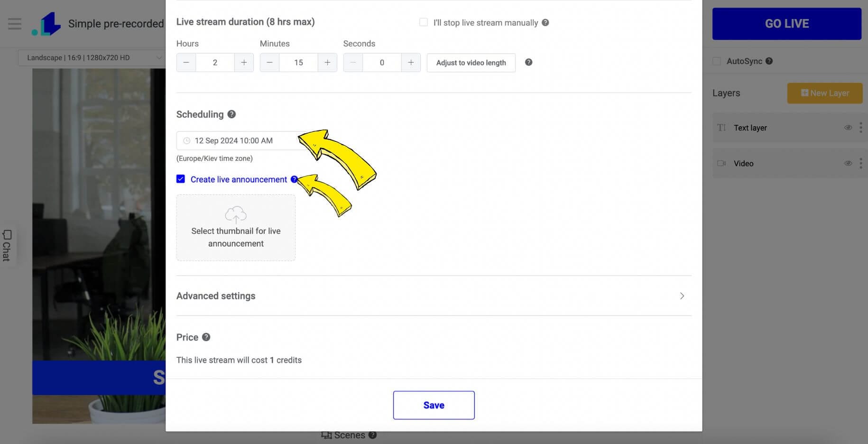Uncheck Create live announcement
The width and height of the screenshot is (868, 444).
(x=181, y=179)
